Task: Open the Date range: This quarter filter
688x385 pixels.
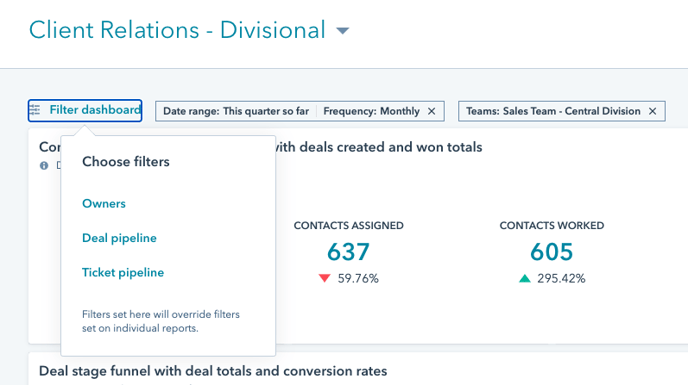Action: pyautogui.click(x=236, y=112)
